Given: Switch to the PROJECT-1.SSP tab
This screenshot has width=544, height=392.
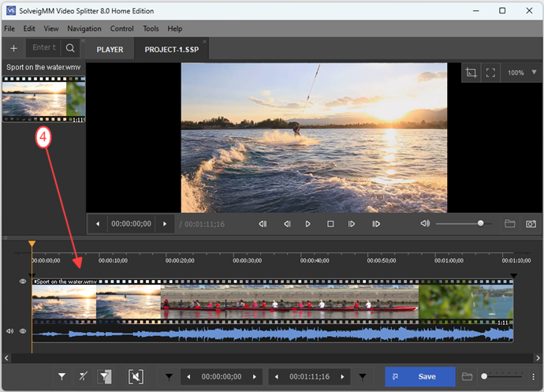Looking at the screenshot, I should click(171, 50).
